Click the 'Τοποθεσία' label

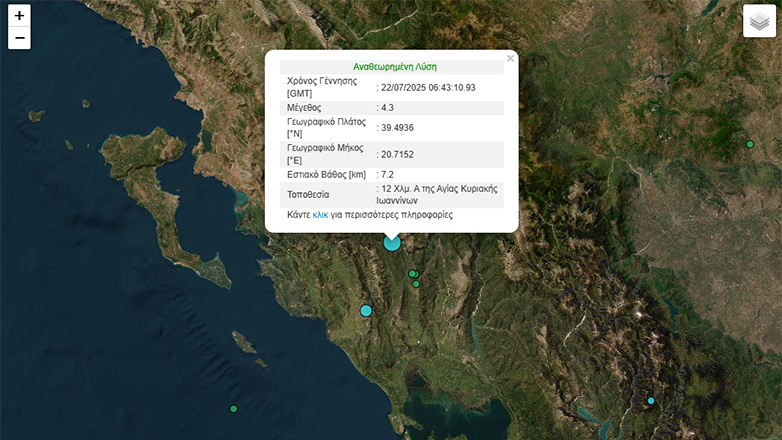coord(308,195)
